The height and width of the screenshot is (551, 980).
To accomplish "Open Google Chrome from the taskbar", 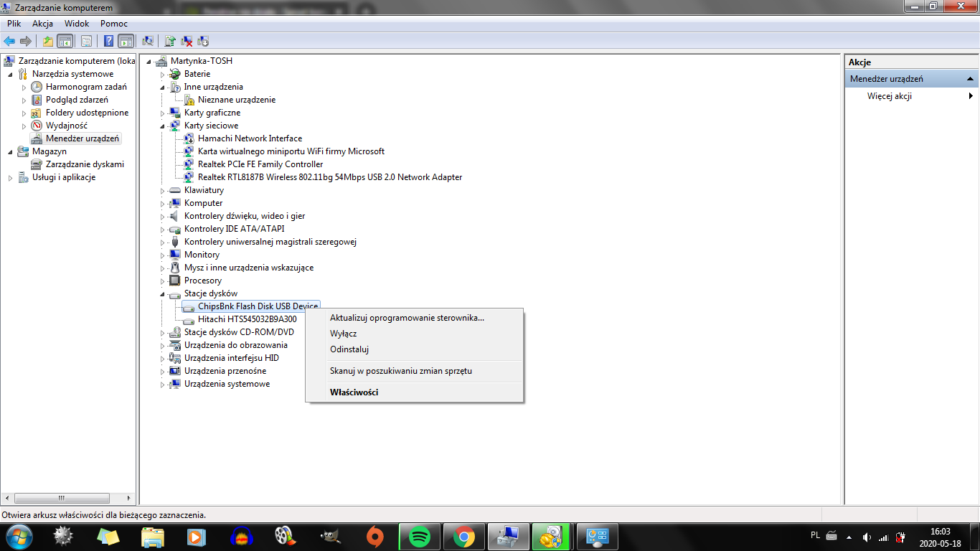I will click(x=464, y=536).
